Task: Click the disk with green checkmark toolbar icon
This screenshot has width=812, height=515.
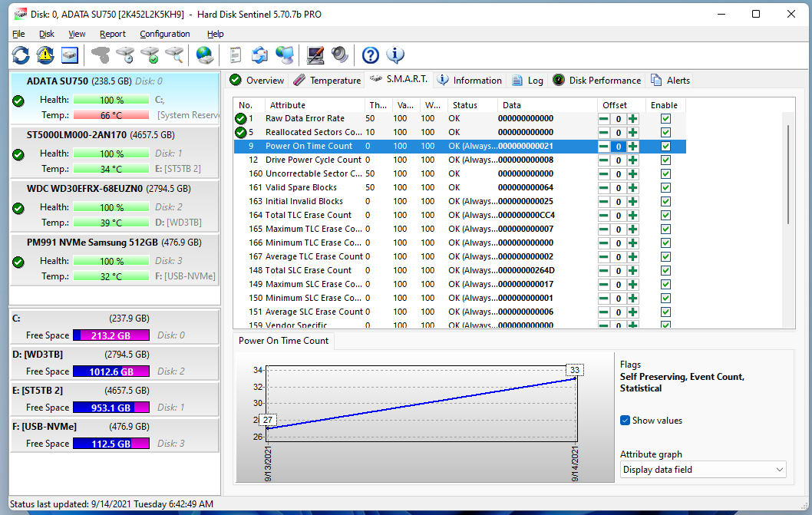Action: click(x=150, y=55)
